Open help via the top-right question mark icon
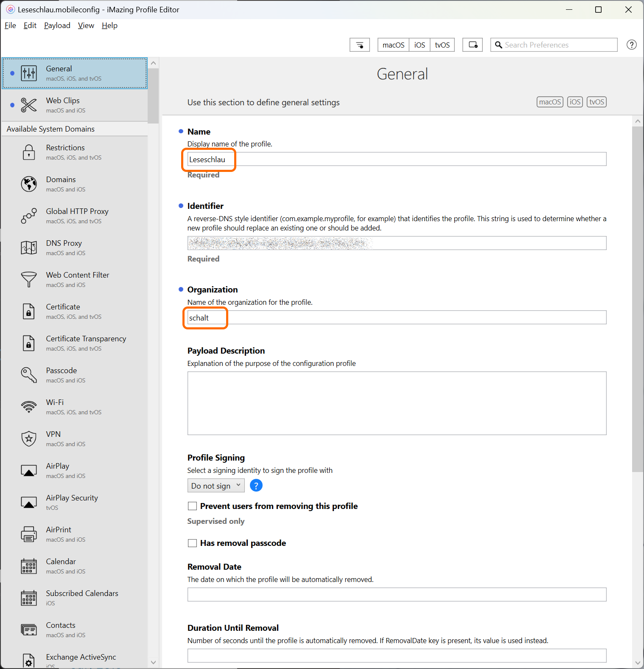This screenshot has width=644, height=669. (631, 45)
